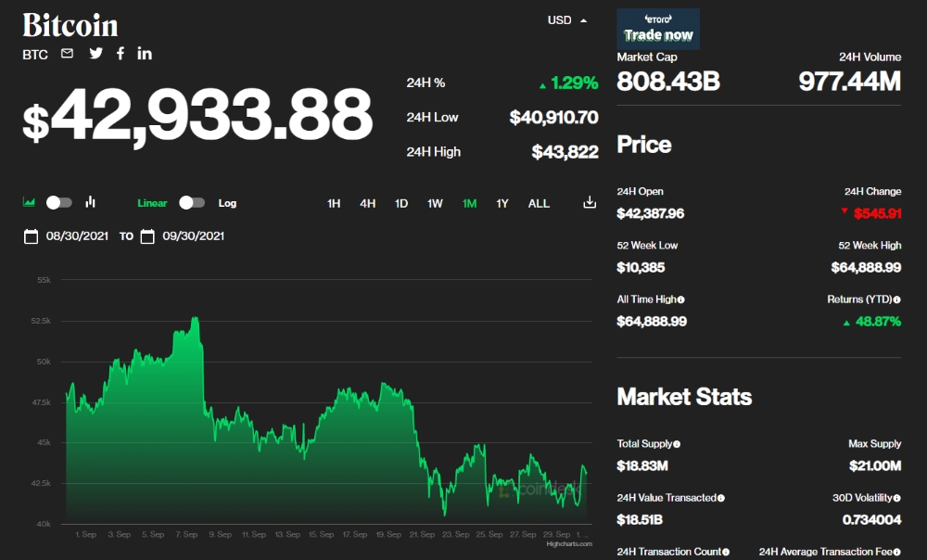Open end date 09/30/2021 picker

tap(194, 235)
